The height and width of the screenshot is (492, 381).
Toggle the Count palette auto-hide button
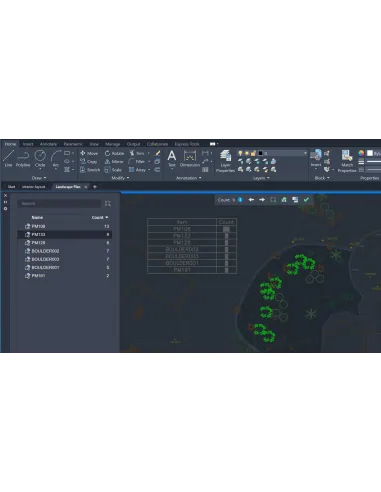pyautogui.click(x=5, y=202)
